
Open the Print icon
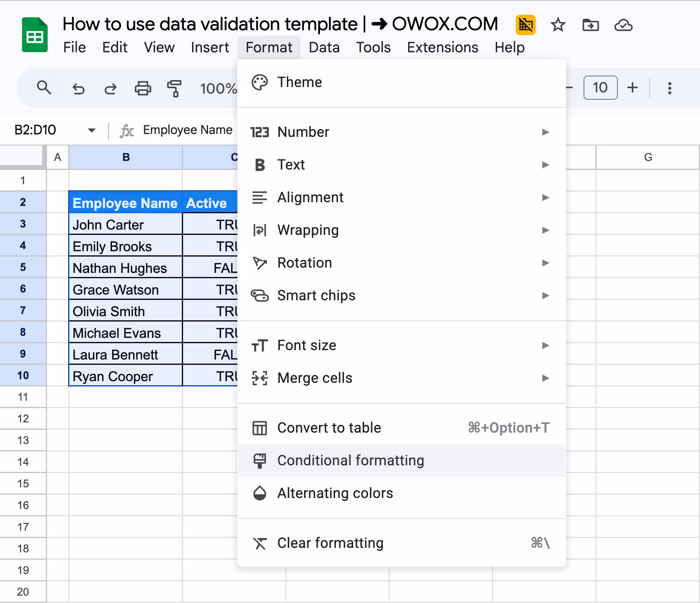142,88
